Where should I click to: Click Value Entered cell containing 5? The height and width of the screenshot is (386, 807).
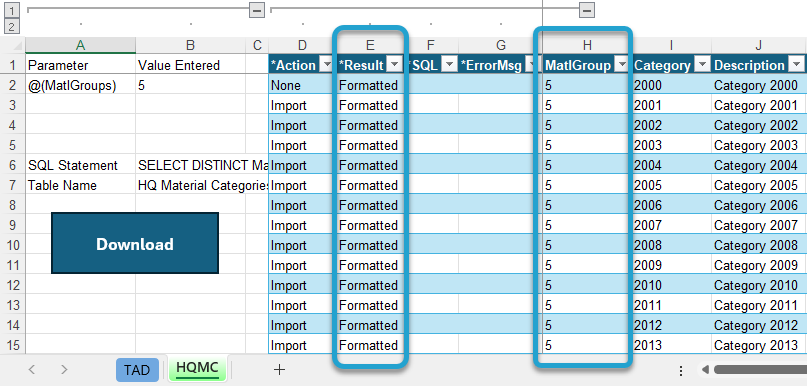(190, 85)
